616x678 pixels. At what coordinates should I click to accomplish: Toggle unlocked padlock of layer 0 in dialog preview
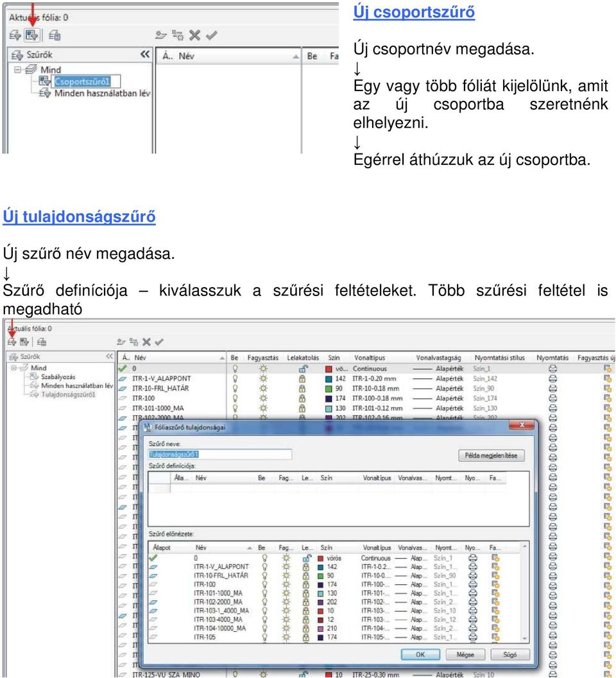(307, 558)
